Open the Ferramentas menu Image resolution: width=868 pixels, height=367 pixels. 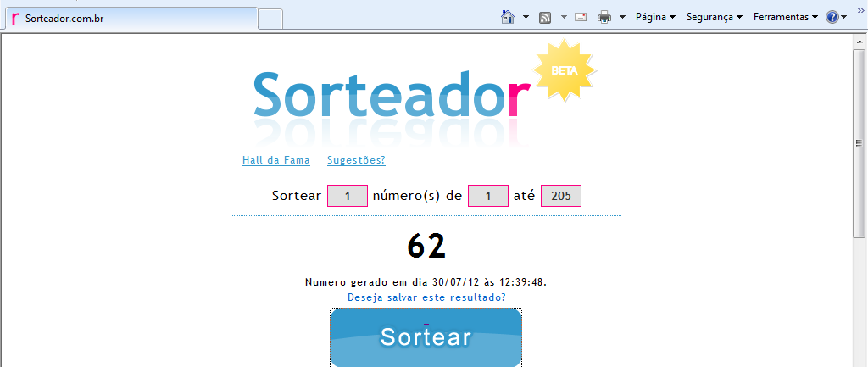coord(786,17)
